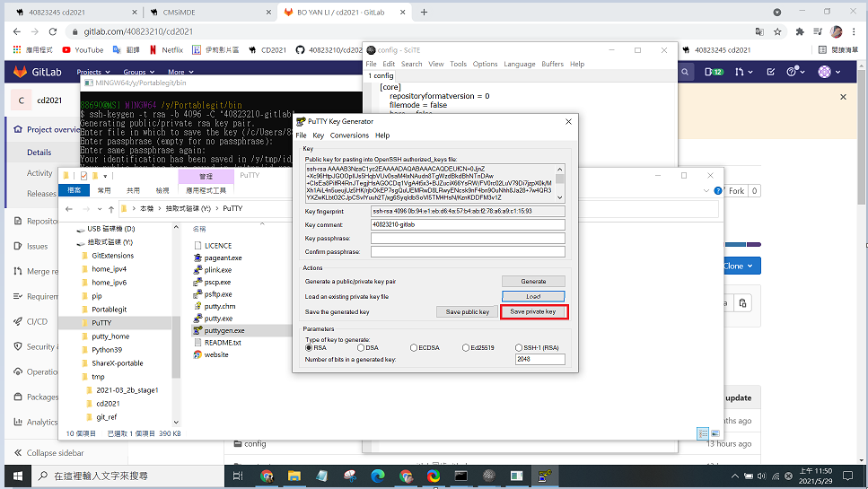The image size is (868, 489).
Task: Open GitLab to-do list icon
Action: pos(770,72)
